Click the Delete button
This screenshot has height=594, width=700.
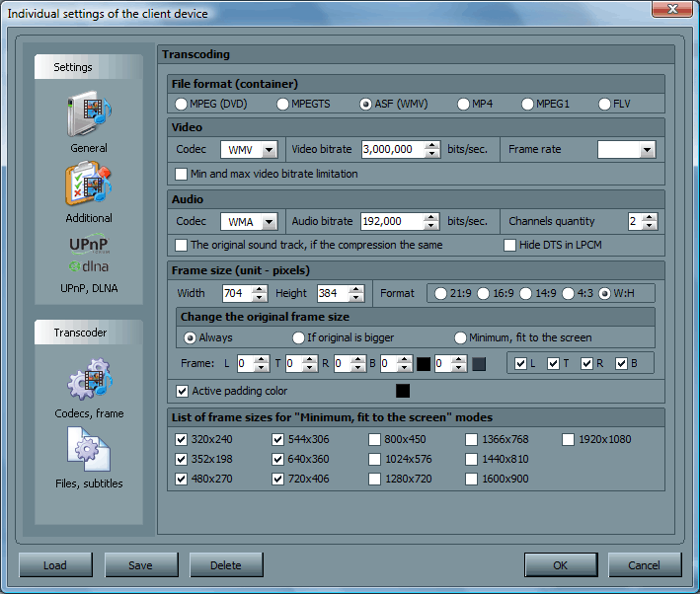coord(226,565)
